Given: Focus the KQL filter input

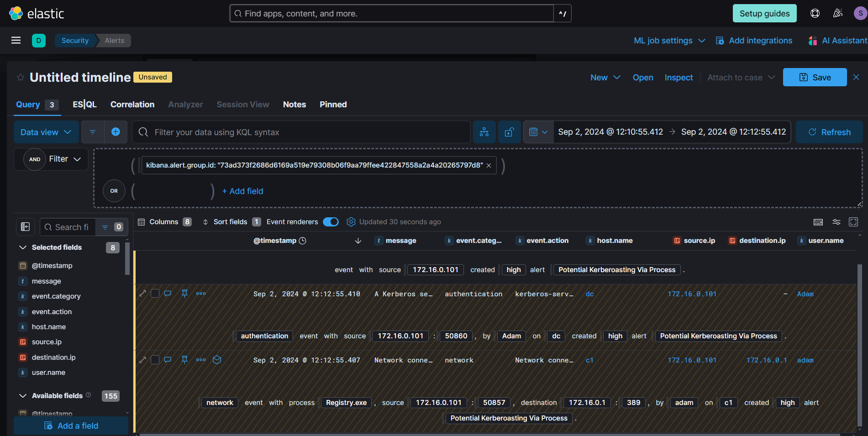Looking at the screenshot, I should (x=301, y=132).
